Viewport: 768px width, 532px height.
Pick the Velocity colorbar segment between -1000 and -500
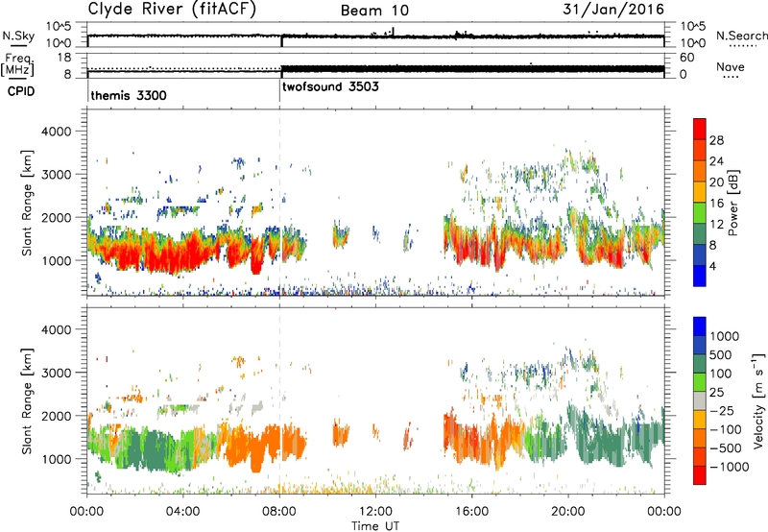(x=700, y=456)
